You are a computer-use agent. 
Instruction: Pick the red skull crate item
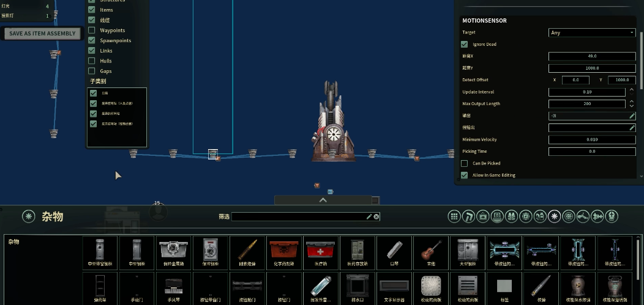[x=284, y=252]
